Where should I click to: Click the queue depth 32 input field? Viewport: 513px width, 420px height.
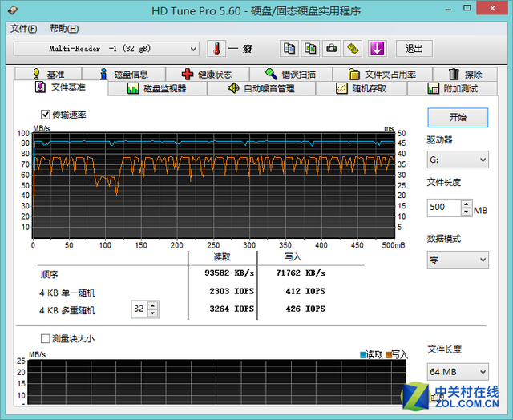click(x=139, y=309)
